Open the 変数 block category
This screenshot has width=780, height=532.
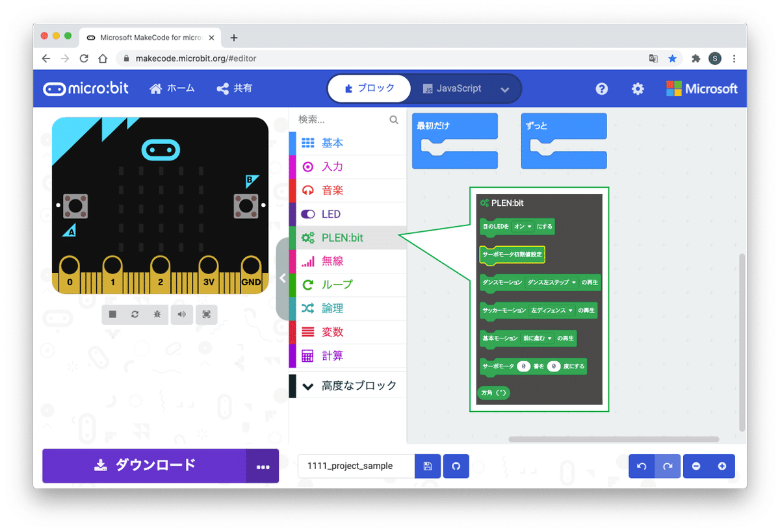(x=348, y=332)
